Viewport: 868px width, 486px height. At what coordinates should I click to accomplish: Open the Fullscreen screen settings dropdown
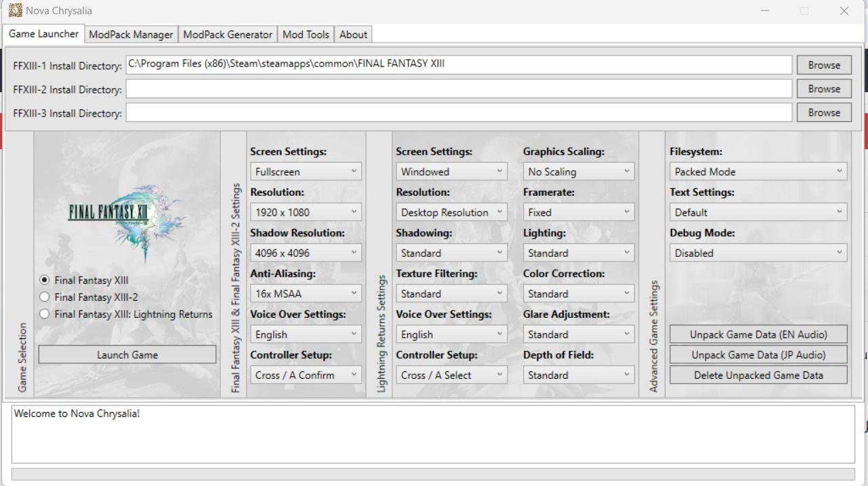306,171
